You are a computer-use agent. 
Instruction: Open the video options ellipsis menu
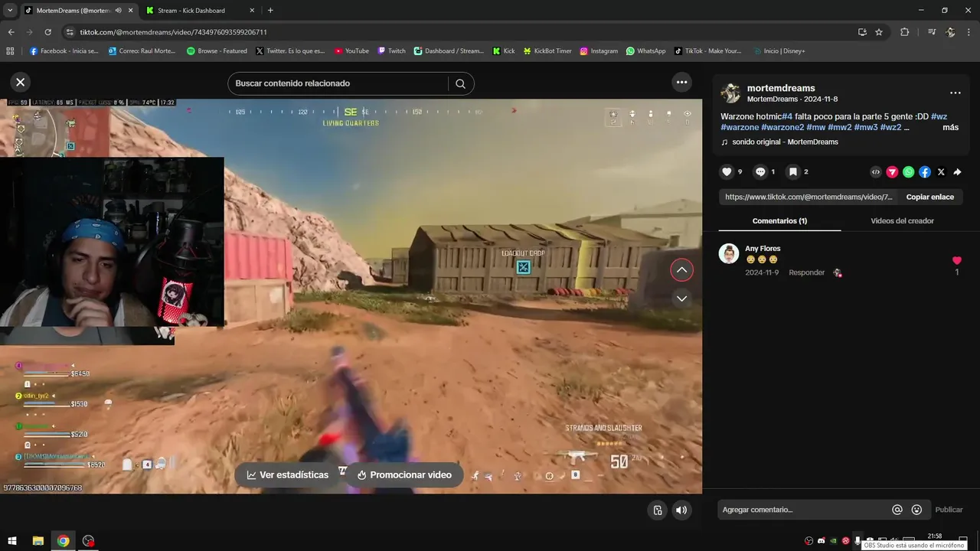(681, 82)
